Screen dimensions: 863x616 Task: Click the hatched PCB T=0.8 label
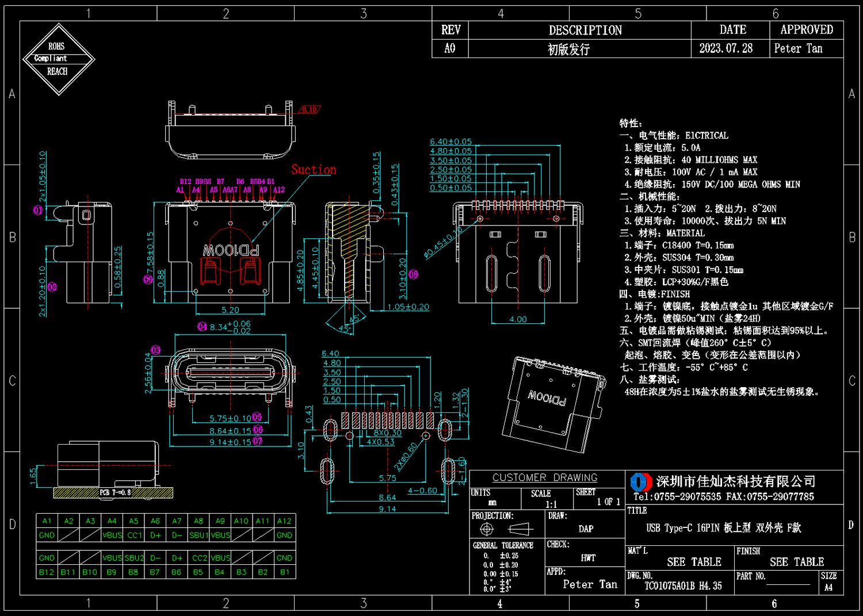pos(115,492)
